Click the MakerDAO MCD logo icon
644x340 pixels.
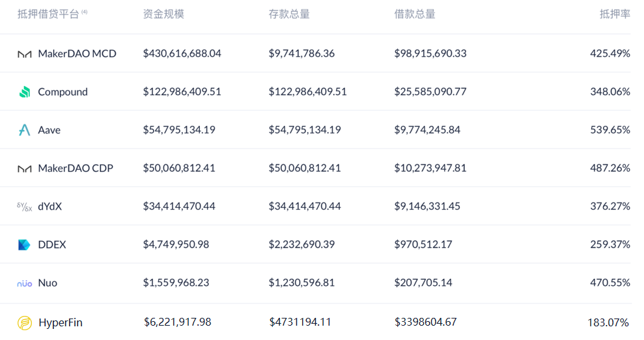pos(25,54)
